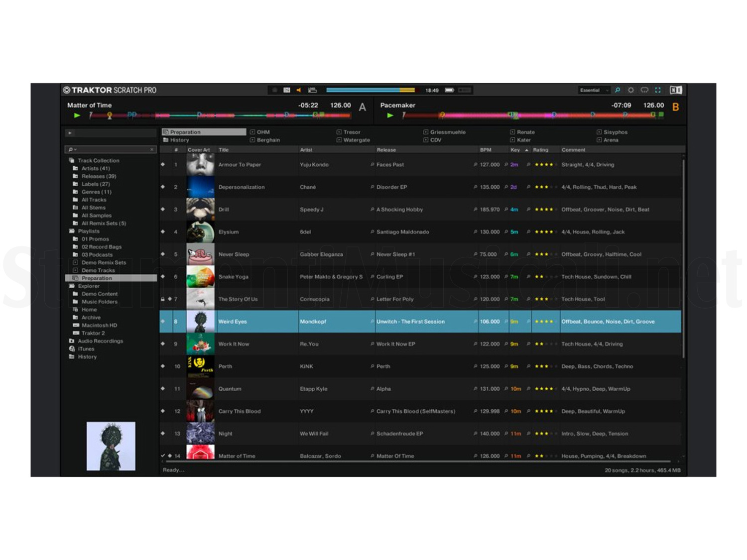The height and width of the screenshot is (560, 747).
Task: Open the search magnifier refine dropdown
Action: pyautogui.click(x=72, y=149)
